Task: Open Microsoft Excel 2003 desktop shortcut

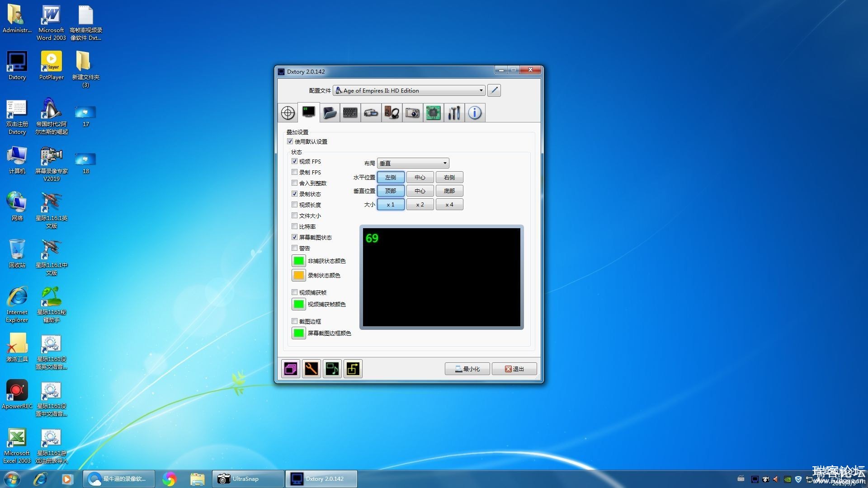Action: click(x=17, y=445)
